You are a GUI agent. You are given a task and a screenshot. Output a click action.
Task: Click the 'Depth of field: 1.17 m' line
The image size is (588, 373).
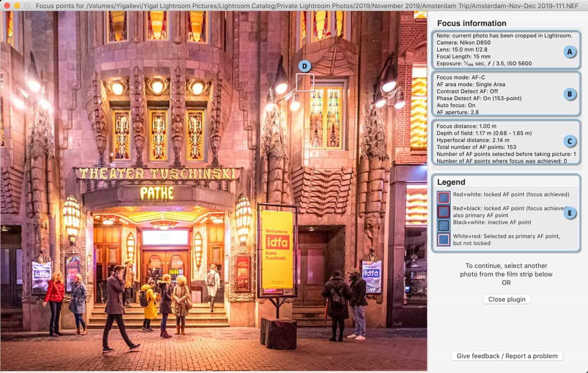tap(484, 133)
